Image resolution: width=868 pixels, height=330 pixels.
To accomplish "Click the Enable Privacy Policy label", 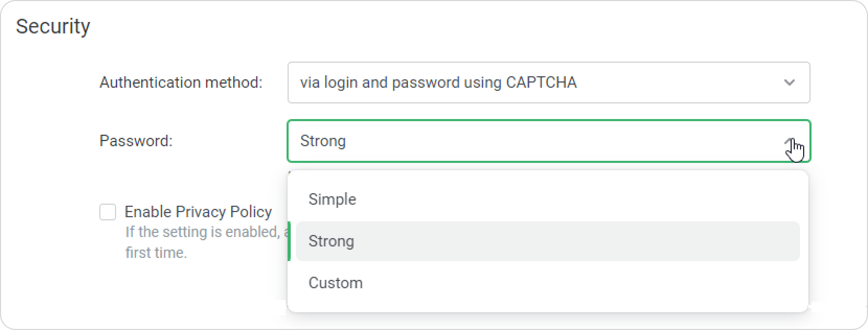I will pos(198,211).
